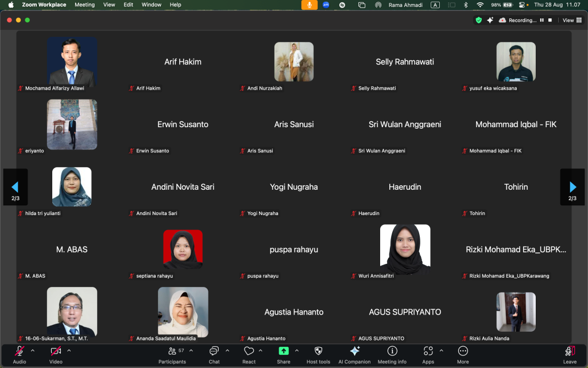Open the Apps panel
Screen dimensions: 588x368
pyautogui.click(x=428, y=354)
